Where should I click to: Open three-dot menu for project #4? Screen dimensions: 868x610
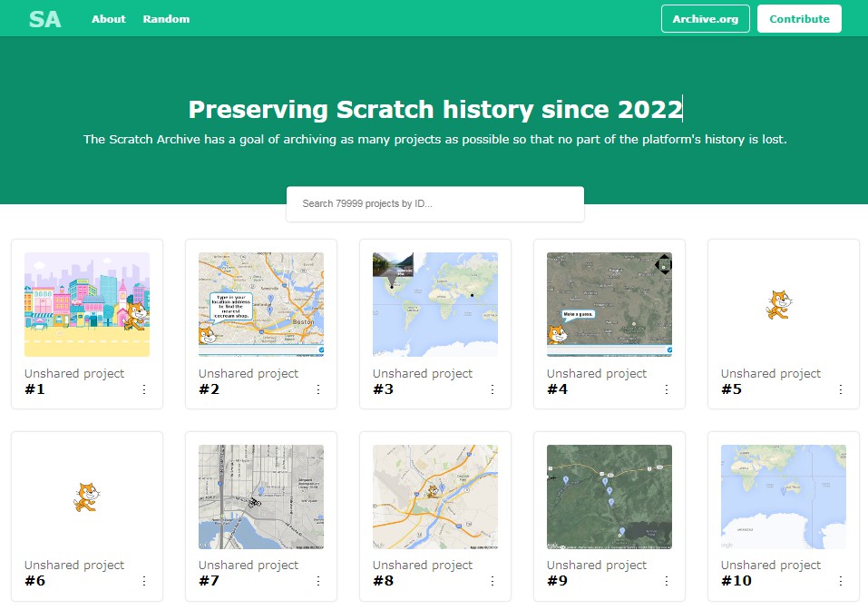[667, 389]
